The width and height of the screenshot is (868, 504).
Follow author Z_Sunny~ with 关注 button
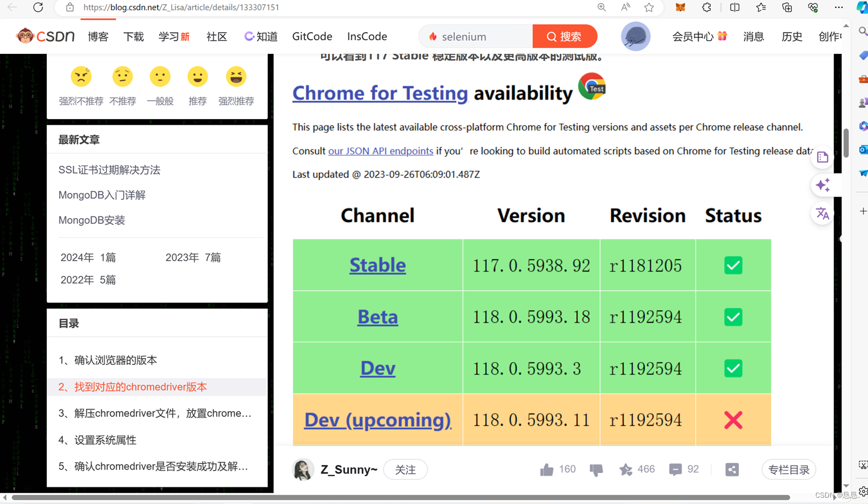405,469
